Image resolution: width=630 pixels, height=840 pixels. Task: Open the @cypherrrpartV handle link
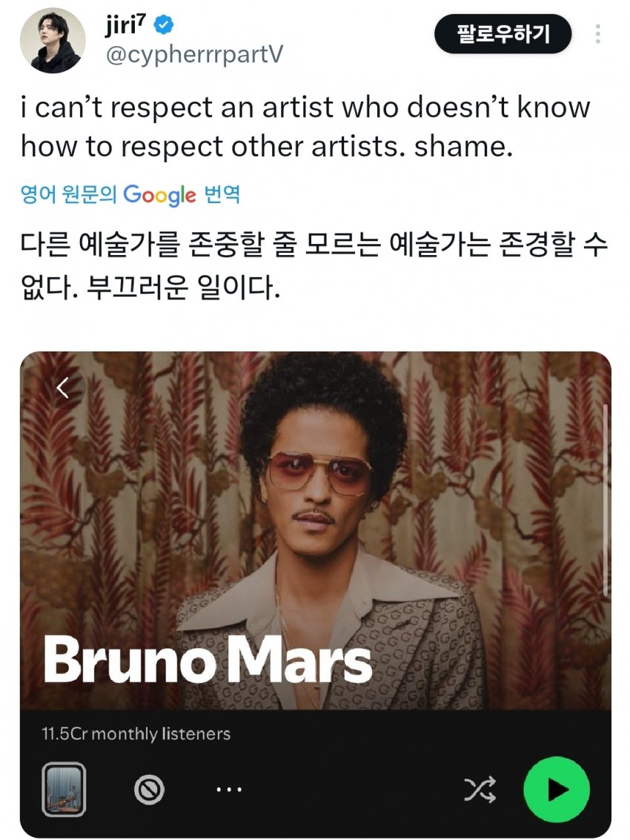194,54
